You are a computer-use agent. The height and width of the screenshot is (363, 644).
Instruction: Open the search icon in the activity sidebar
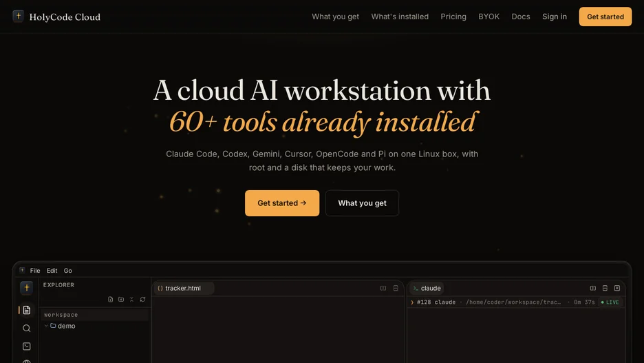27,328
